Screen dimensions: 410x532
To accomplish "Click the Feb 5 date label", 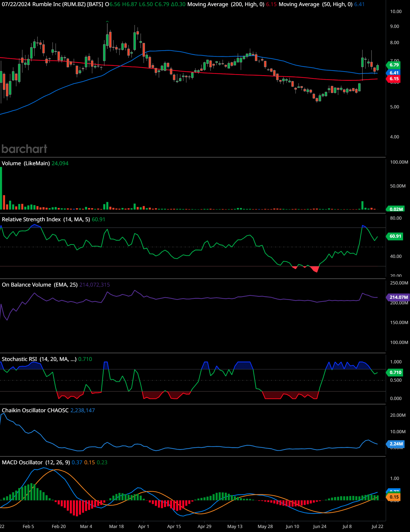I will [x=28, y=526].
